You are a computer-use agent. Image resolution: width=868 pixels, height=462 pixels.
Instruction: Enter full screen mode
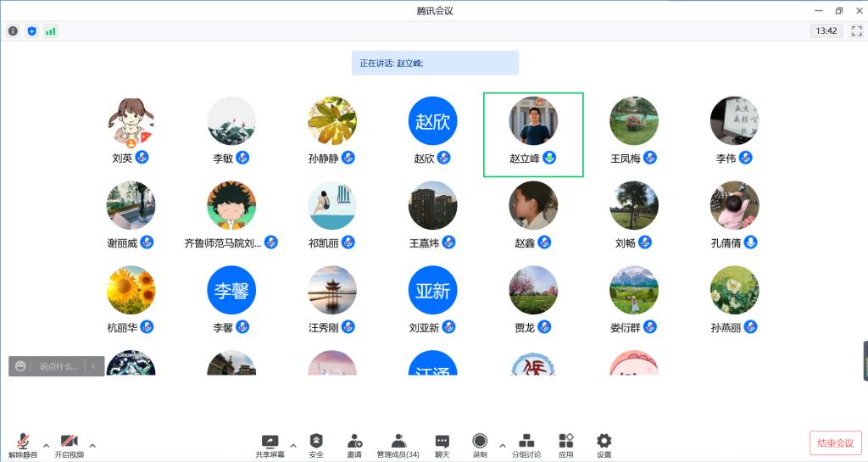coord(856,31)
